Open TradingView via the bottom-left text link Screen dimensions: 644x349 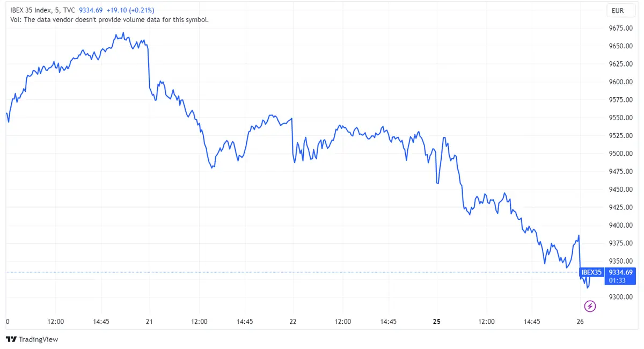click(x=38, y=339)
